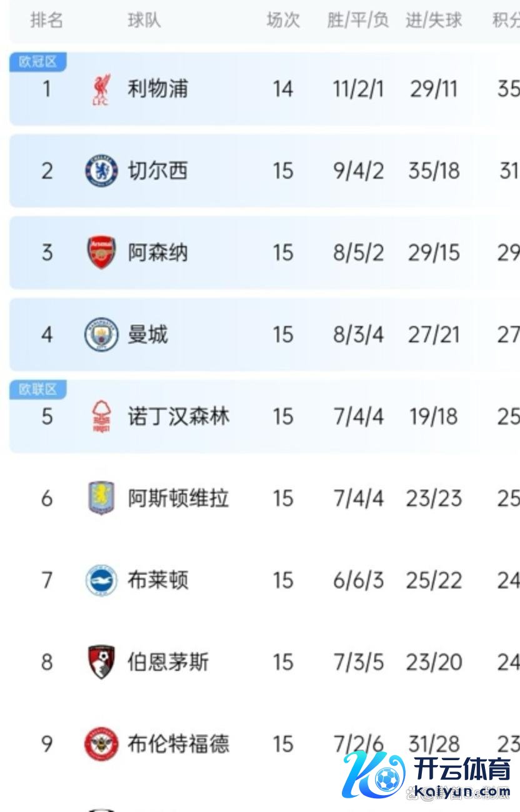Click the Arsenal club crest
Image resolution: width=520 pixels, height=812 pixels.
click(101, 252)
